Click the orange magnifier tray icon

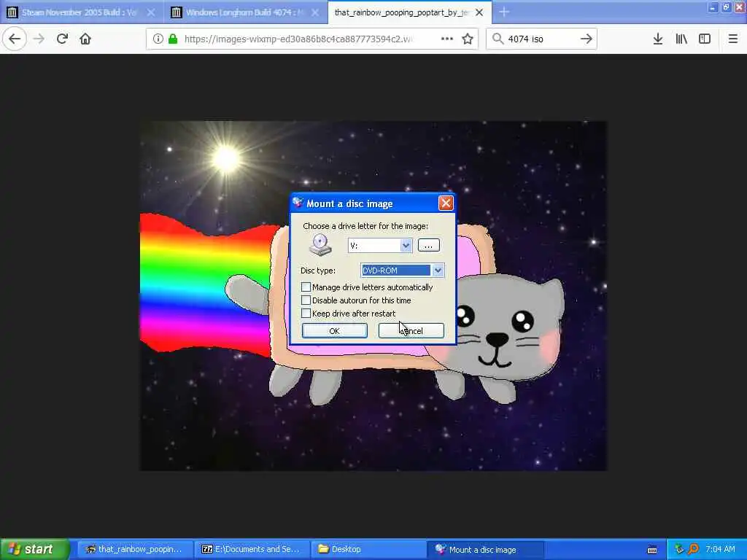point(693,549)
